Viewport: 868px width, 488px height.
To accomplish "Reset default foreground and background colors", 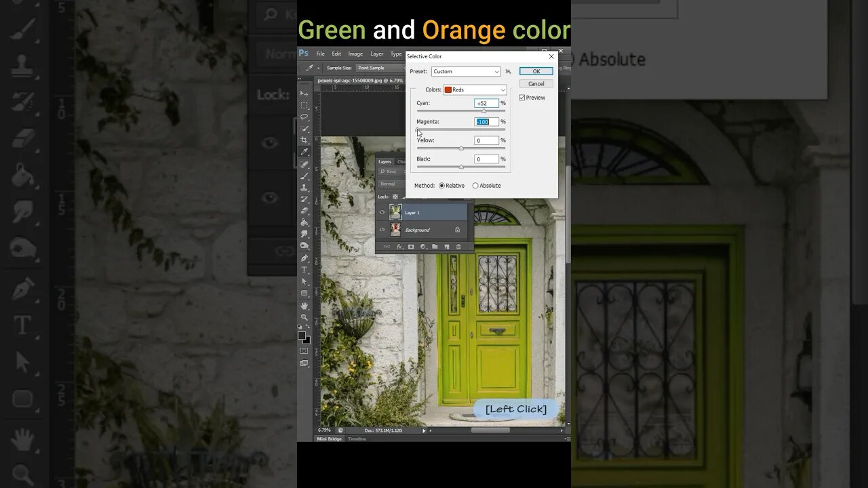I will click(x=300, y=327).
